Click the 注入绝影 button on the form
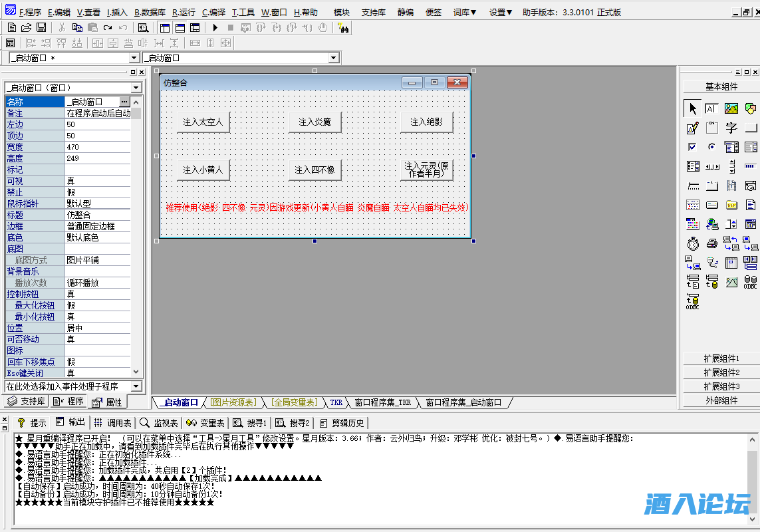 [x=426, y=122]
